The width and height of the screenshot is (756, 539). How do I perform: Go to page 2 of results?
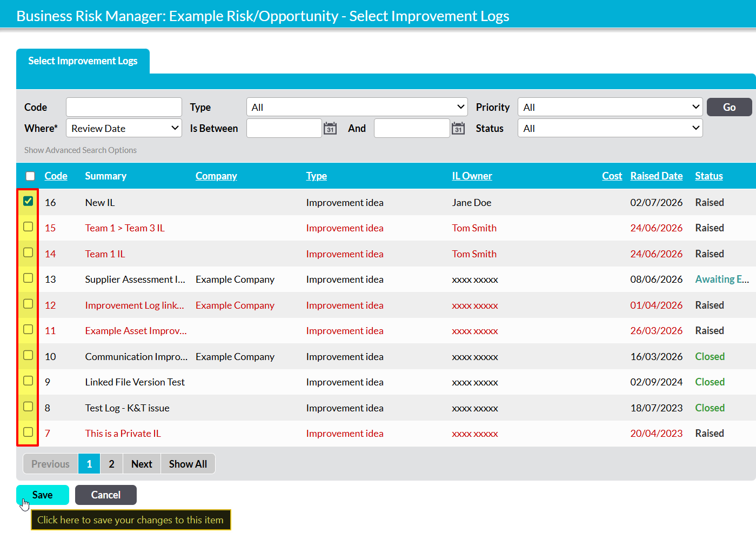(111, 464)
